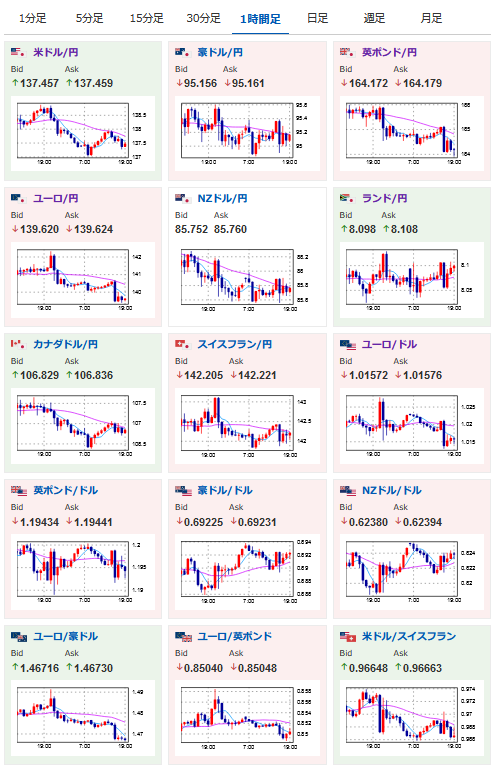Click the 豪ドル/ドル candlestick chart thumbnail

tap(247, 572)
